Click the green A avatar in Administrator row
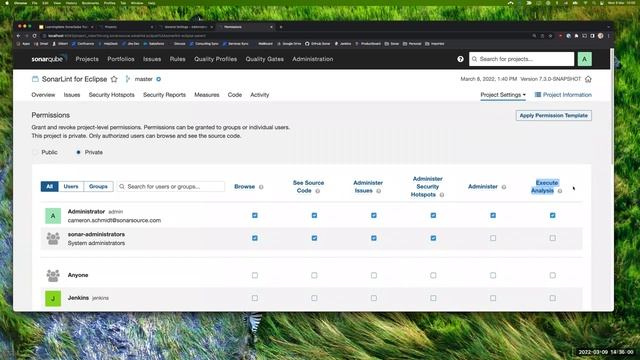 pyautogui.click(x=53, y=216)
